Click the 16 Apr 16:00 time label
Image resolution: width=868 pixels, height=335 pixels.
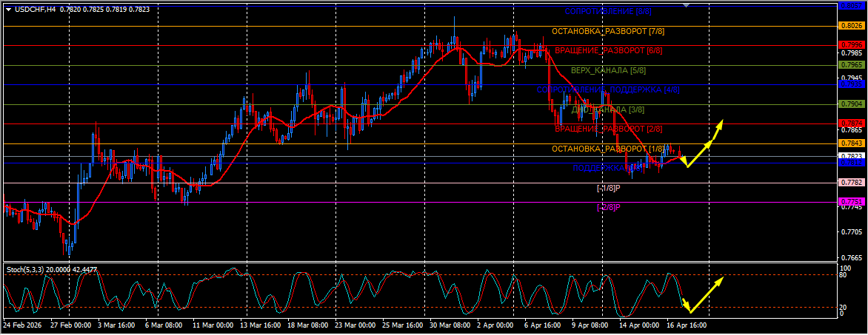click(687, 325)
